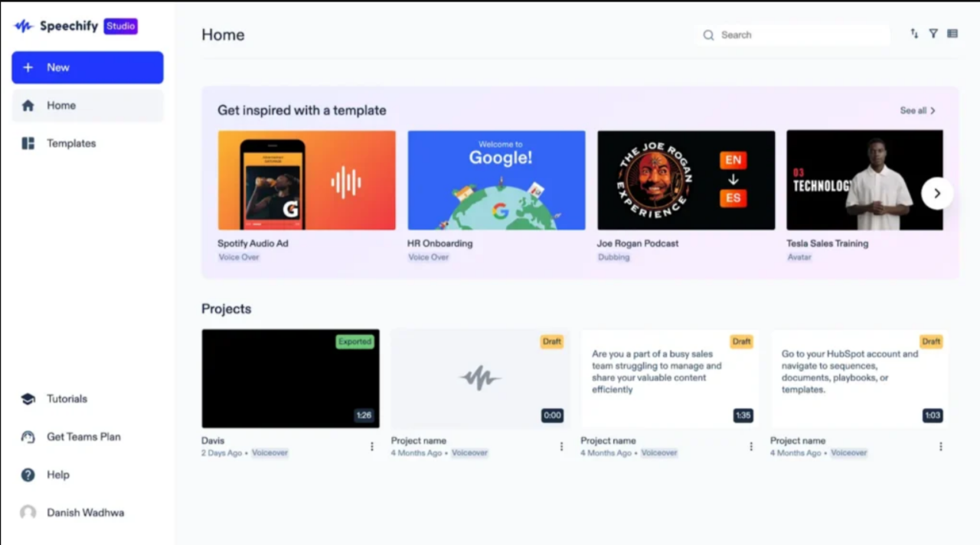Open the filter funnel icon
Image resolution: width=980 pixels, height=545 pixels.
pyautogui.click(x=933, y=34)
